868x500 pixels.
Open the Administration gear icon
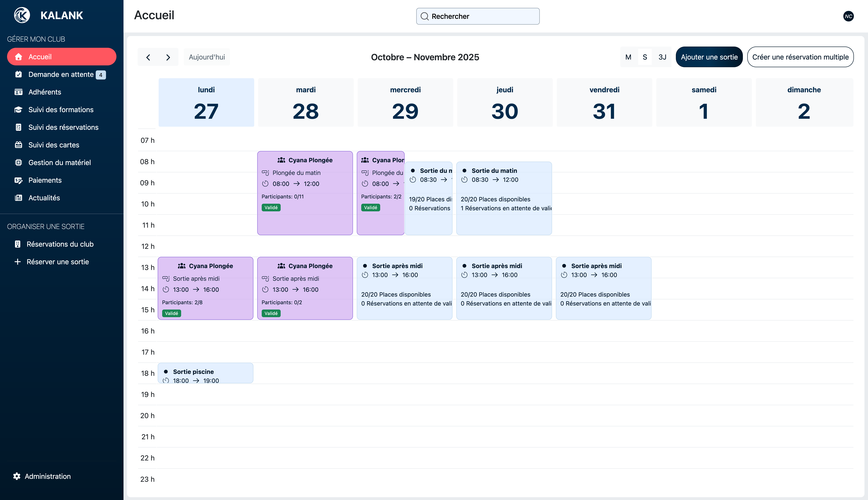coord(16,476)
